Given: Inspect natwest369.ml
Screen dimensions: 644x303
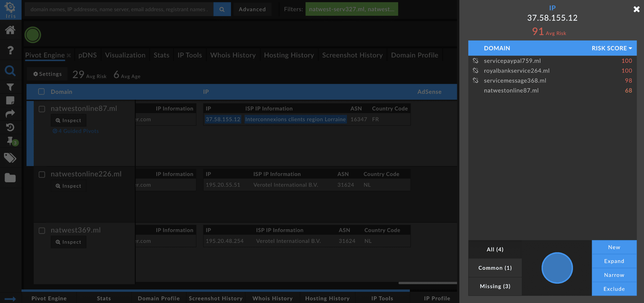Looking at the screenshot, I should (68, 242).
